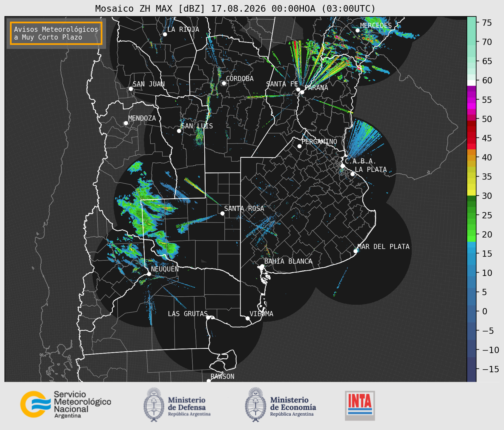Click the BAHÍA BLANCA city marker
This screenshot has height=430, width=504.
tap(262, 266)
